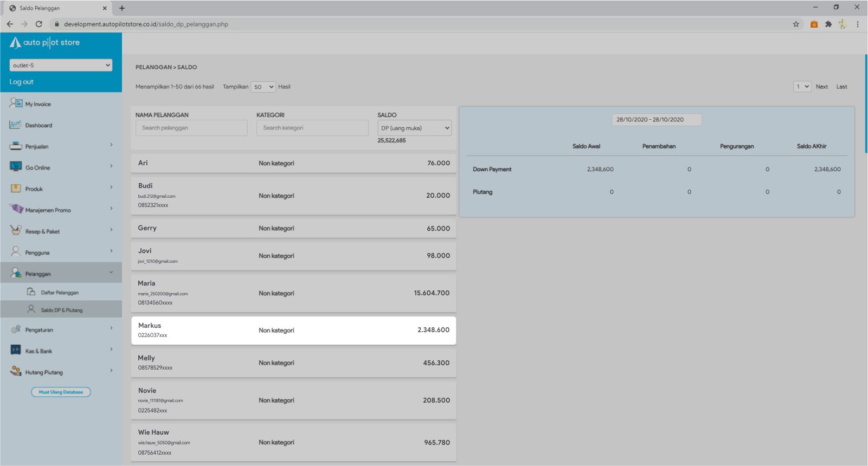Image resolution: width=868 pixels, height=466 pixels.
Task: Open the Tampilkan results count dropdown
Action: [x=263, y=87]
